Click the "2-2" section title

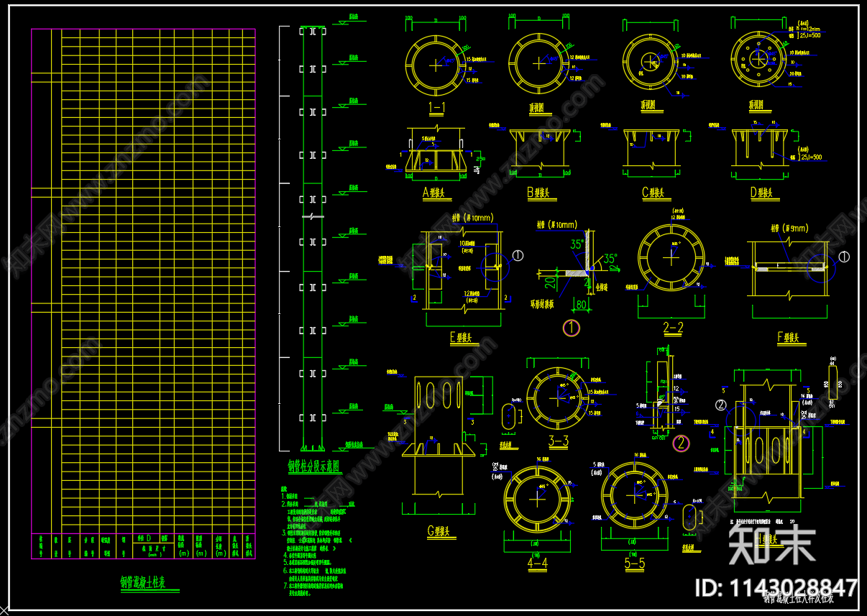673,328
